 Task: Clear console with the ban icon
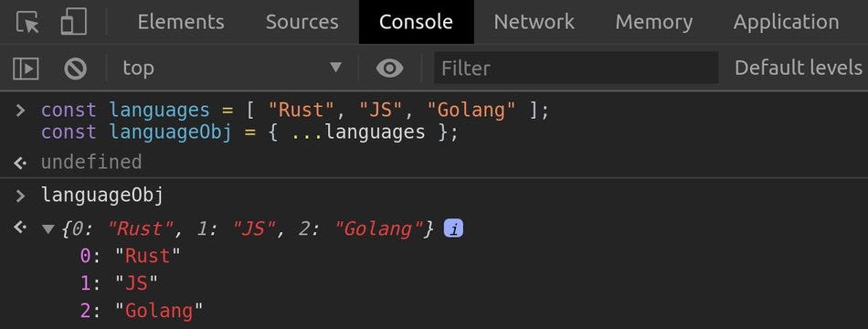click(x=75, y=69)
